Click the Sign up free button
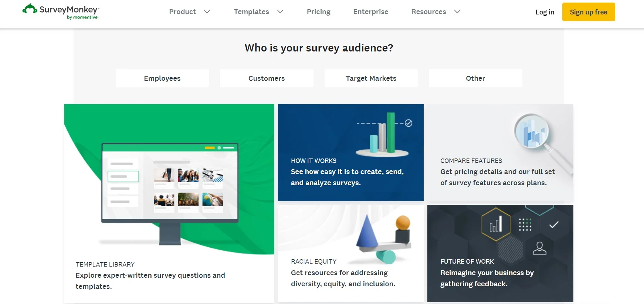Image resolution: width=644 pixels, height=304 pixels. click(589, 12)
